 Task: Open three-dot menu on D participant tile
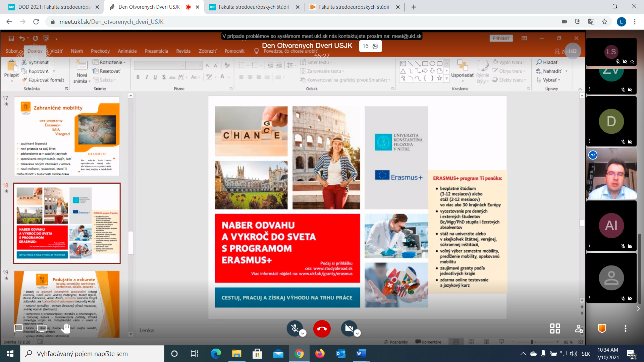coord(590,141)
